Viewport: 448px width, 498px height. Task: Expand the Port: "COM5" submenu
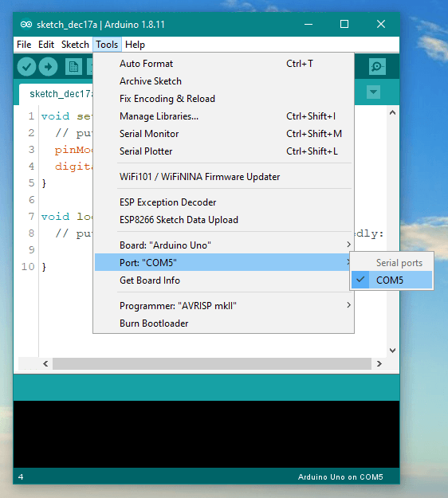(222, 263)
